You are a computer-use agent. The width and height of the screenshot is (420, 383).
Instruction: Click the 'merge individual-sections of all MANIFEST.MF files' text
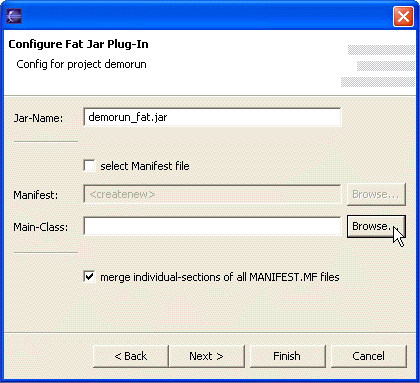(x=220, y=277)
